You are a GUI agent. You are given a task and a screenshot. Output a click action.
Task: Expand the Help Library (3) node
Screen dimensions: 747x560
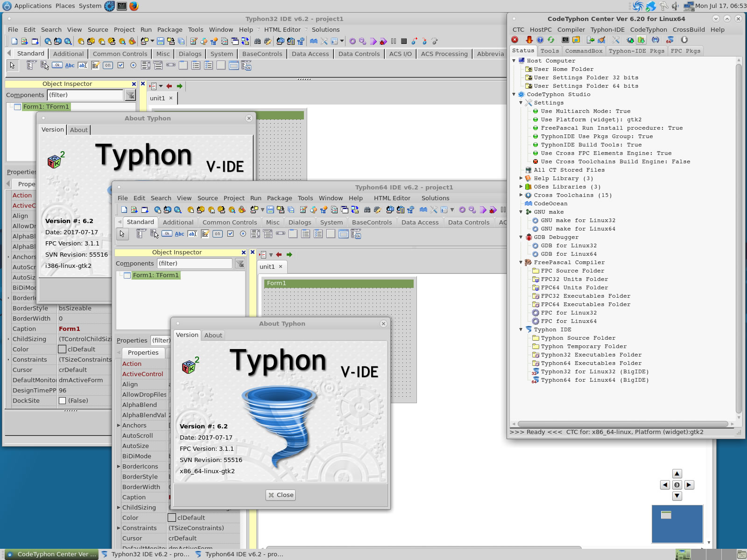pyautogui.click(x=521, y=178)
